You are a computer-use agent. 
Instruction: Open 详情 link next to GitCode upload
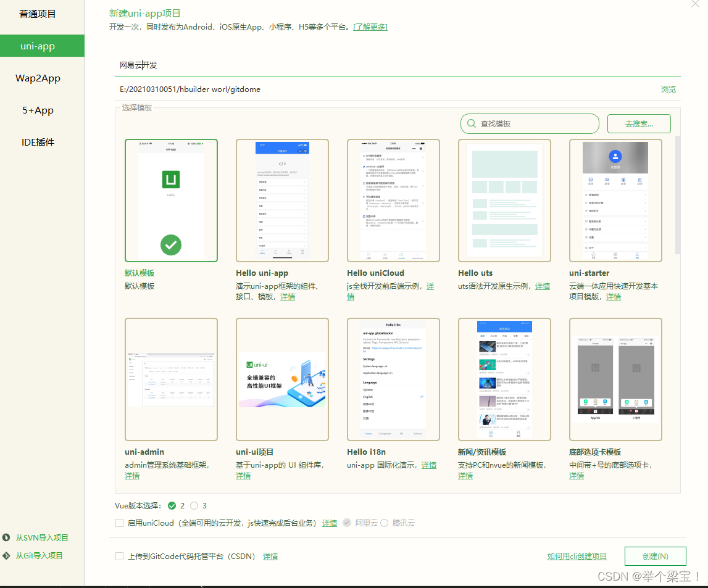click(270, 557)
